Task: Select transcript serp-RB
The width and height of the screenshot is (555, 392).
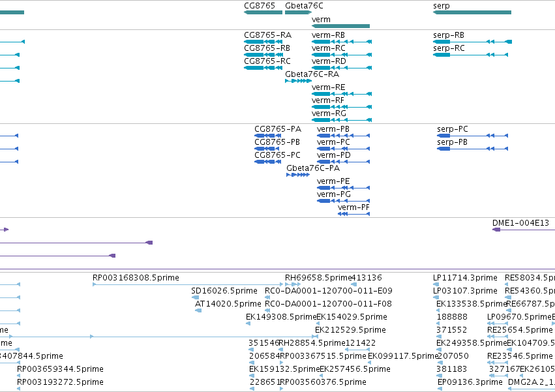Action: point(472,42)
